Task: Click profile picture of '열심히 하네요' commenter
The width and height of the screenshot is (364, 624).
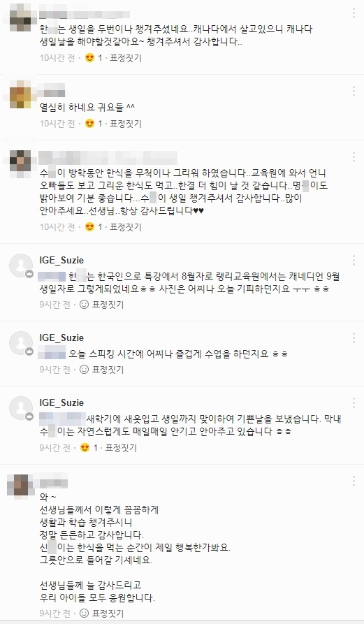Action: (x=21, y=94)
